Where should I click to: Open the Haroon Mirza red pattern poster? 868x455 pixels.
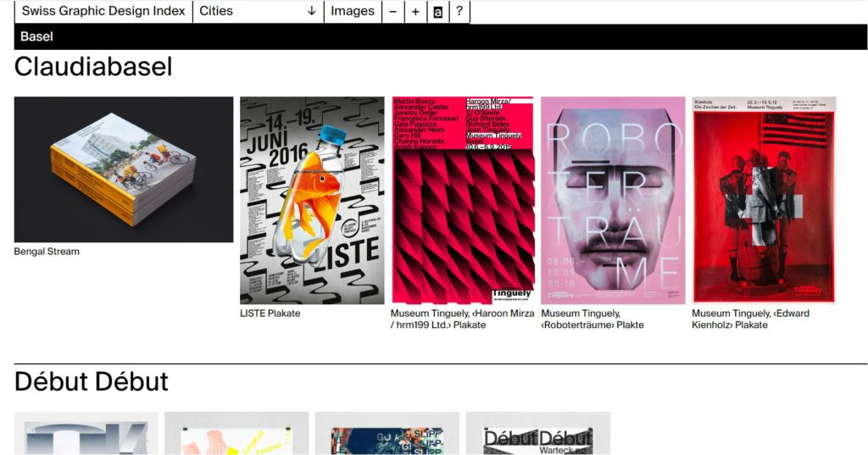click(463, 200)
